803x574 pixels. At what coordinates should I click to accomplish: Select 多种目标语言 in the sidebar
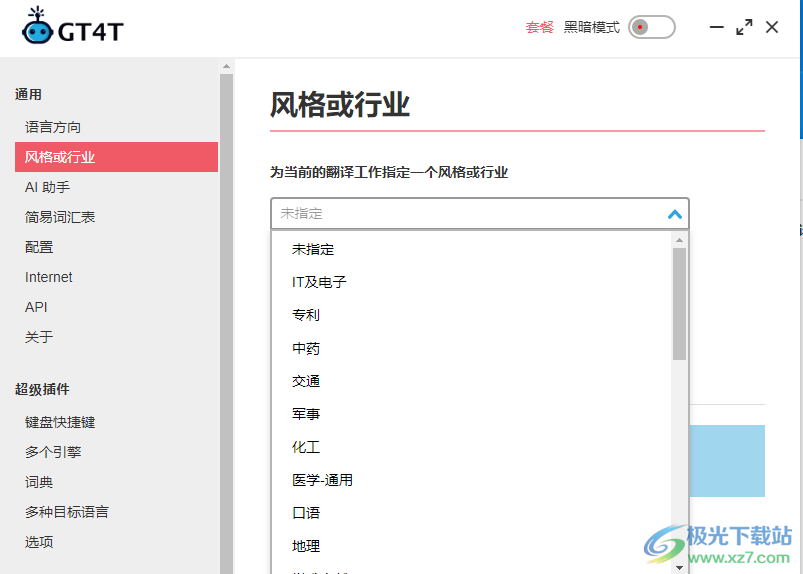[67, 512]
